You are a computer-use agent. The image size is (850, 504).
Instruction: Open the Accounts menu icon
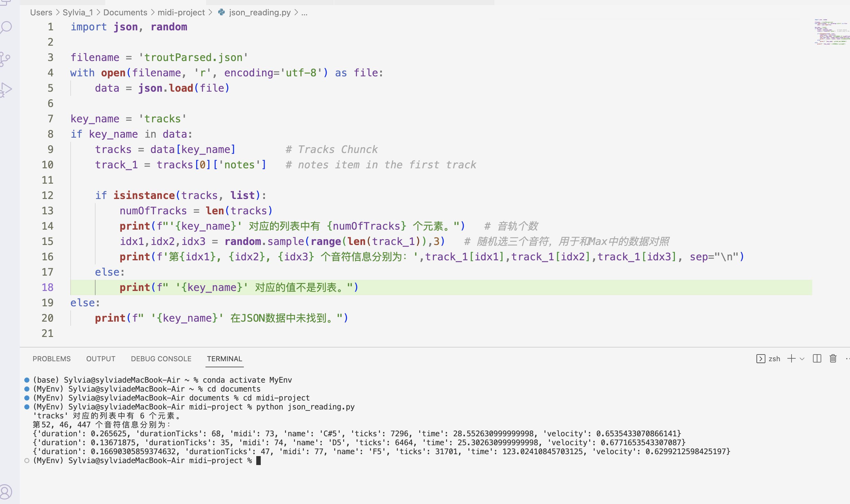tap(5, 492)
